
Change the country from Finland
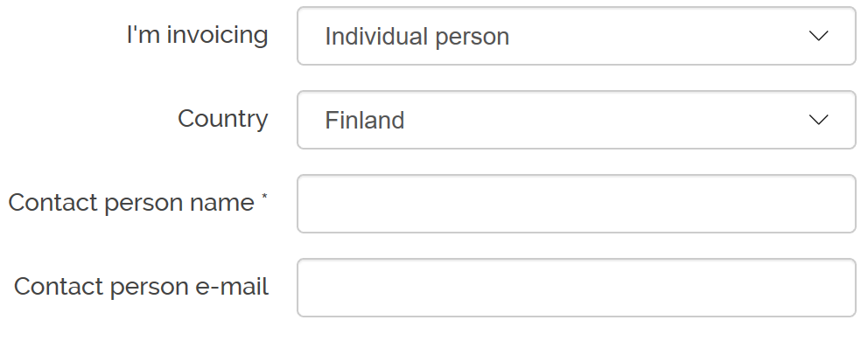click(577, 120)
